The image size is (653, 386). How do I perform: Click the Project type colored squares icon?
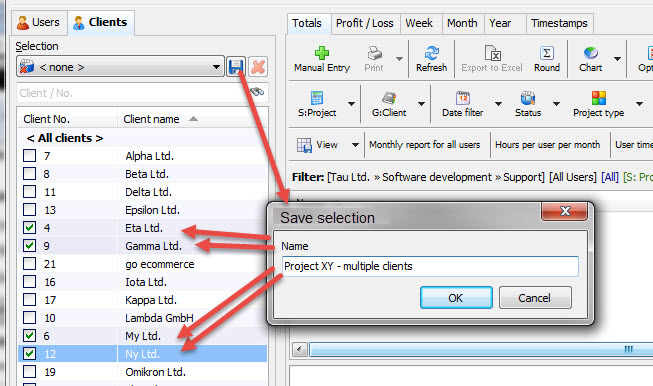pyautogui.click(x=598, y=98)
